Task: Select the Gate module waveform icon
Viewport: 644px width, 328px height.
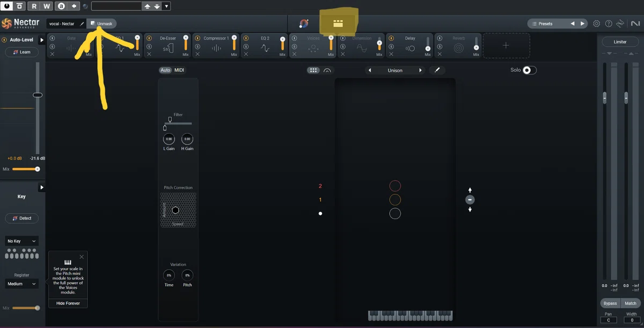Action: [x=71, y=48]
